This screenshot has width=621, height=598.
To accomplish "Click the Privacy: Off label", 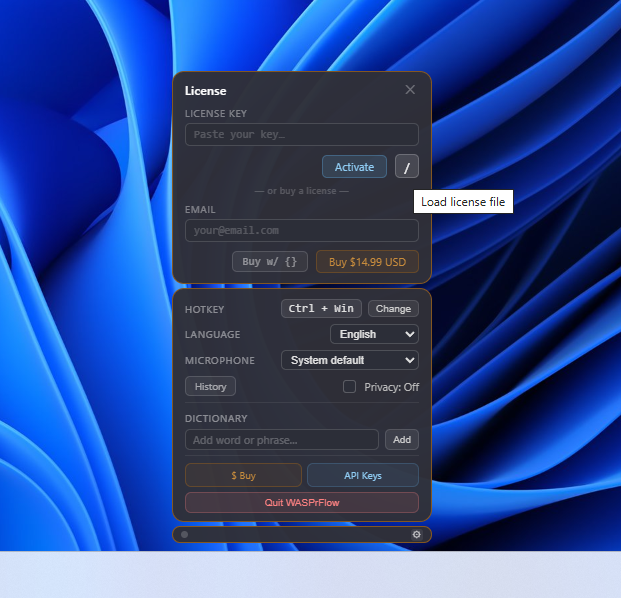I will click(x=391, y=387).
